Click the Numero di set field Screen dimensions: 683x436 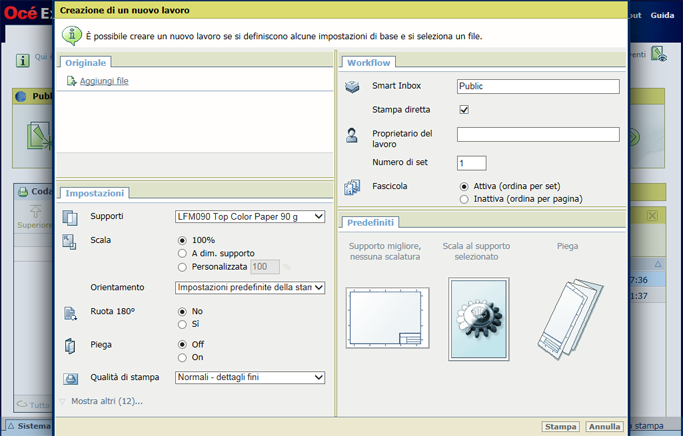[x=472, y=163]
